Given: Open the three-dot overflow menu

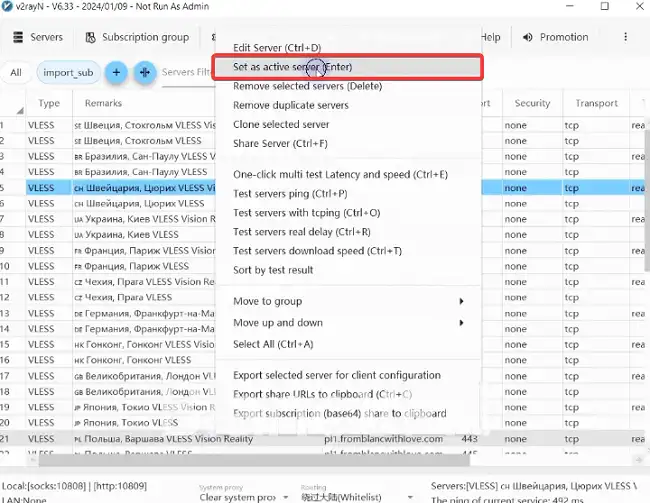Looking at the screenshot, I should click(625, 37).
